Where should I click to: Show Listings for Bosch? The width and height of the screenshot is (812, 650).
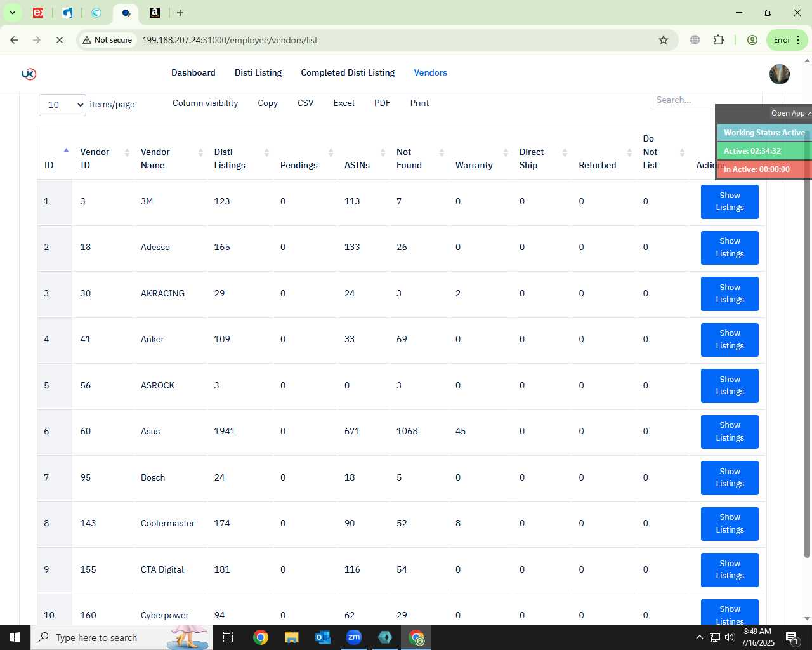point(730,477)
